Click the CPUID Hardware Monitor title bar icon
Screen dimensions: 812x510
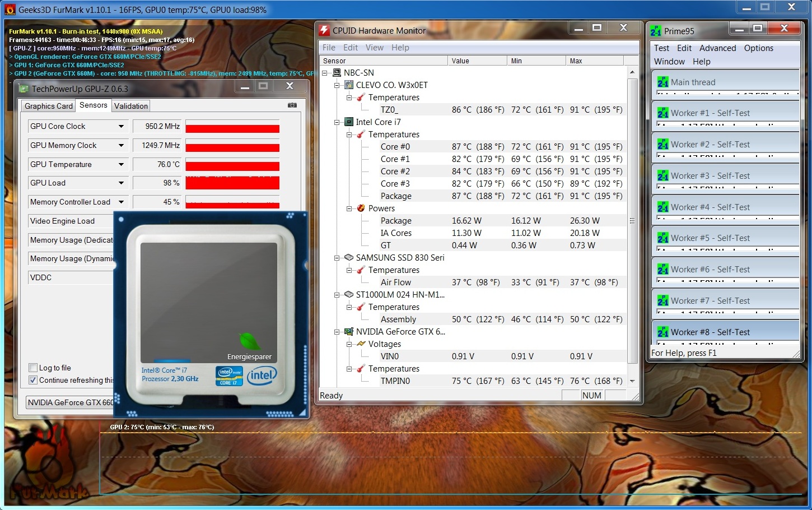click(x=324, y=30)
